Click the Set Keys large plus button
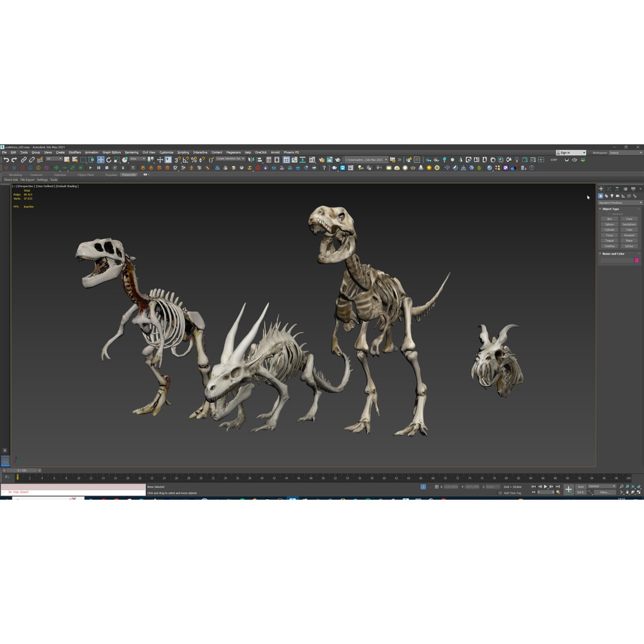644x644 pixels. [x=569, y=489]
